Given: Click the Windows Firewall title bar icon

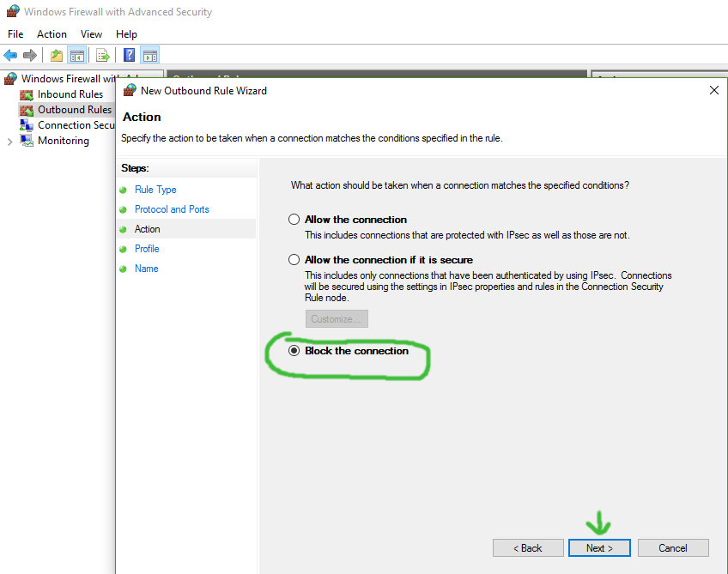Looking at the screenshot, I should coord(13,11).
